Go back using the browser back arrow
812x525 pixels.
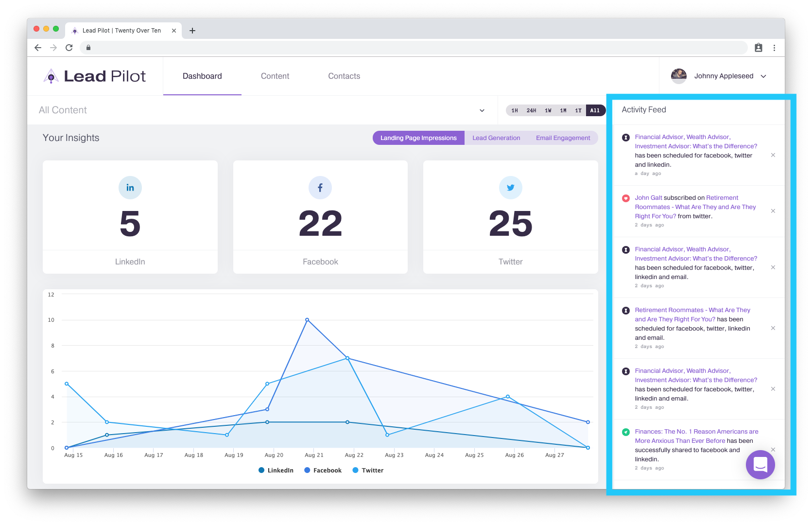[x=38, y=48]
